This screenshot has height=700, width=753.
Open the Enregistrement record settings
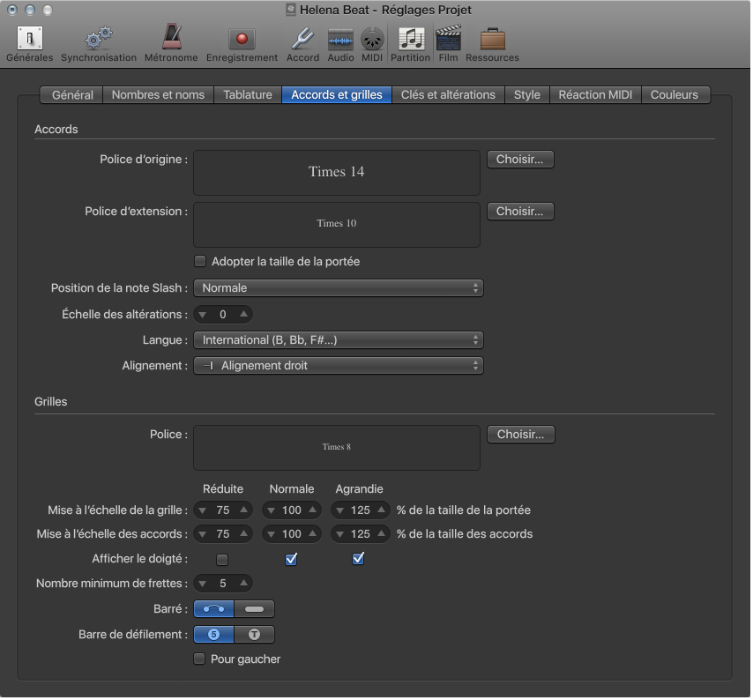[242, 40]
